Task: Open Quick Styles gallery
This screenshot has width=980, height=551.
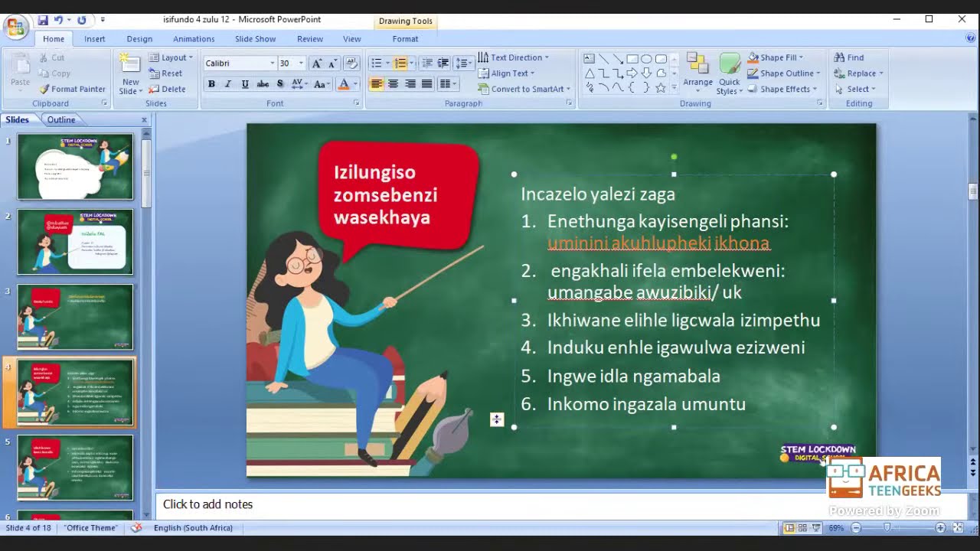Action: pyautogui.click(x=729, y=74)
